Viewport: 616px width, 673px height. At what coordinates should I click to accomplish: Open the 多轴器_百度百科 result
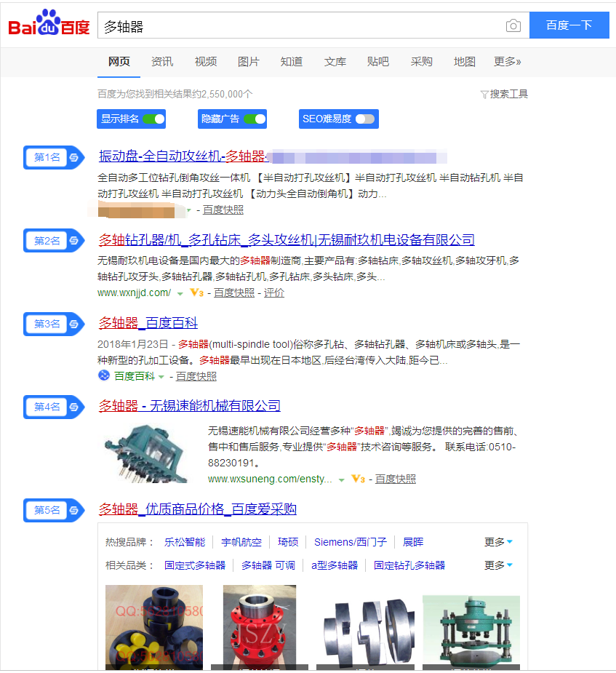click(x=148, y=323)
